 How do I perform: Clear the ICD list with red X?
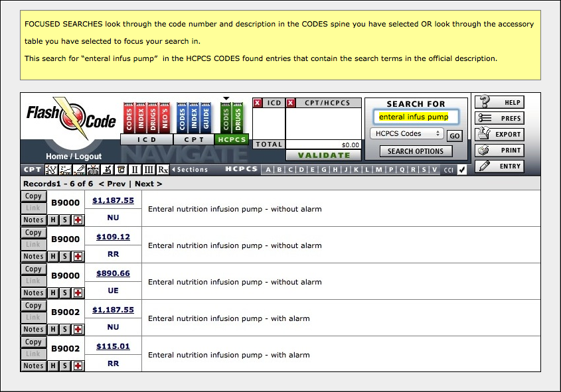pyautogui.click(x=257, y=103)
